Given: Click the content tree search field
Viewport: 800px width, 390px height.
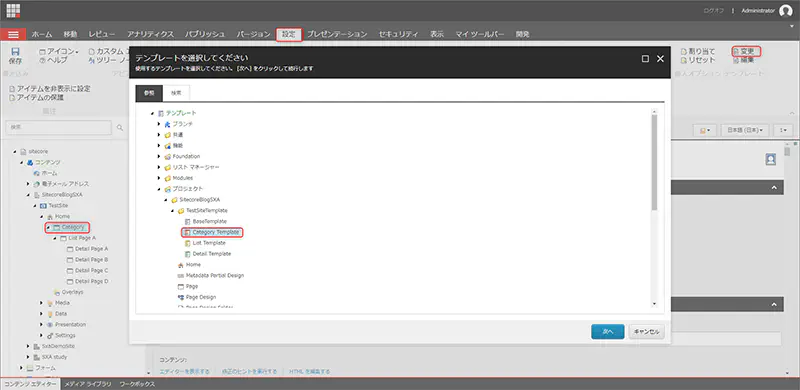Looking at the screenshot, I should tap(58, 128).
